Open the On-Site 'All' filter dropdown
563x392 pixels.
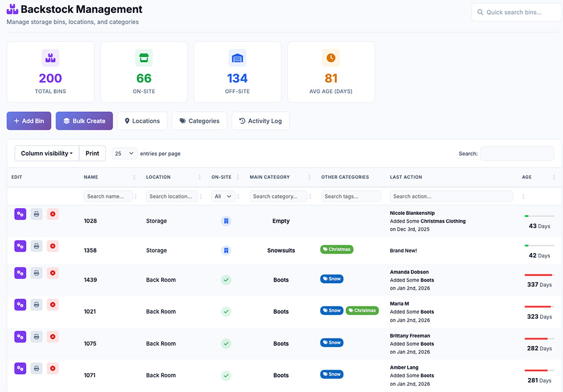coord(222,196)
